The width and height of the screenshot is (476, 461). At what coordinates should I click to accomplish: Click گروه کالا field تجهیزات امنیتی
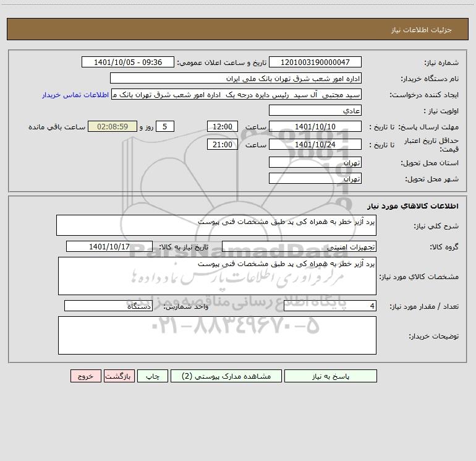pos(299,246)
